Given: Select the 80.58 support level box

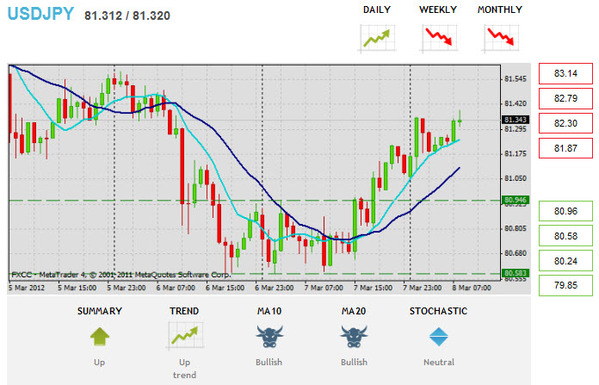Looking at the screenshot, I should [x=566, y=236].
